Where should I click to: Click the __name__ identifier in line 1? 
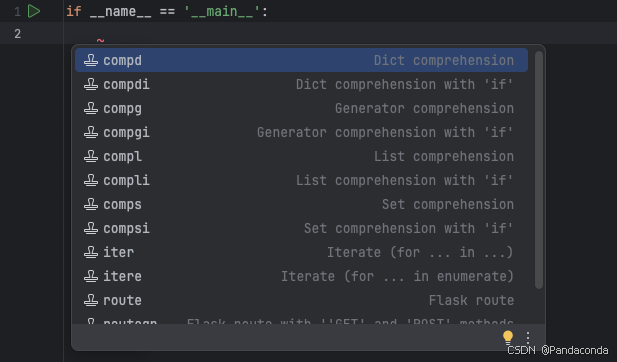tap(120, 11)
